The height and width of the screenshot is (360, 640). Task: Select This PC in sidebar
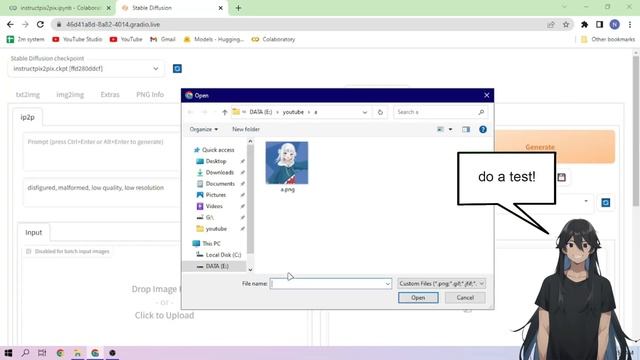tap(207, 243)
